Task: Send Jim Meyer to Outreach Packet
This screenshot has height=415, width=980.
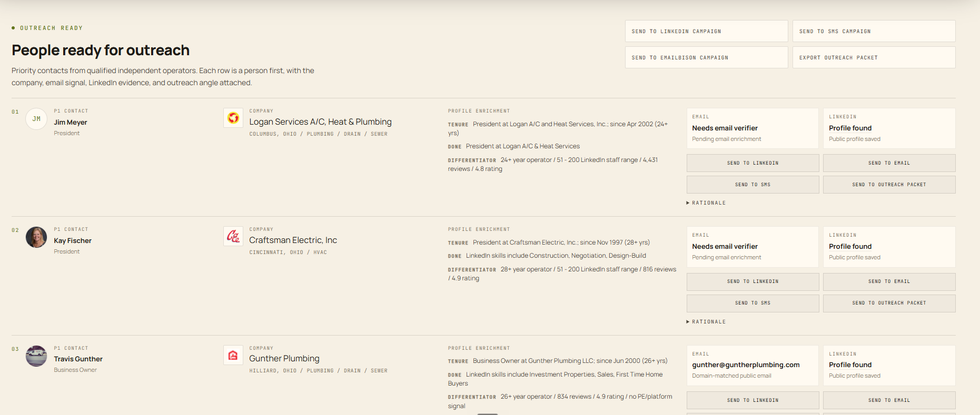Action: click(x=889, y=185)
